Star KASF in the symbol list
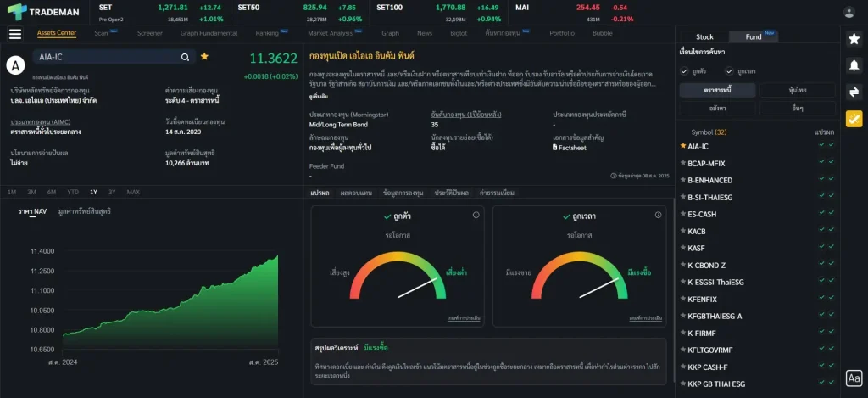The image size is (868, 398). click(x=683, y=248)
